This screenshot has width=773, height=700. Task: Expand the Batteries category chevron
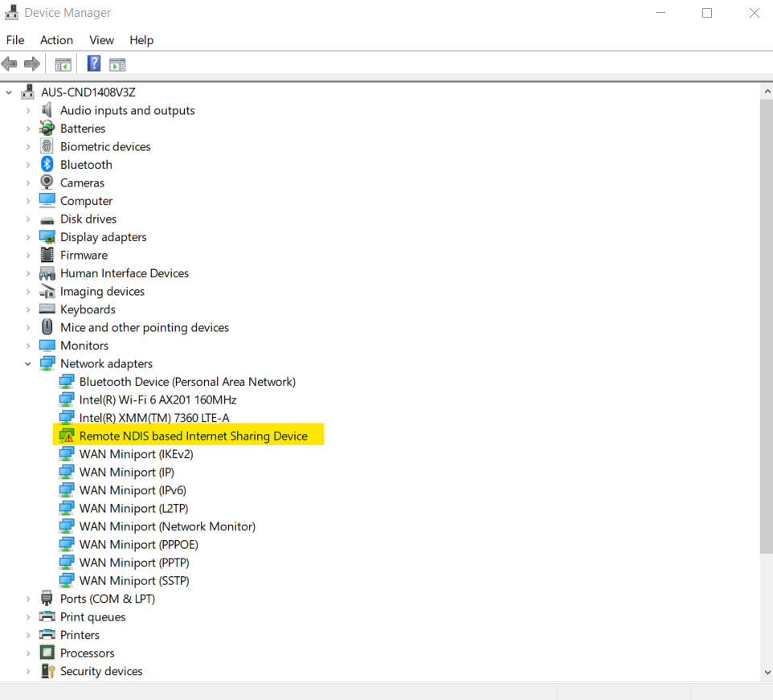click(28, 129)
